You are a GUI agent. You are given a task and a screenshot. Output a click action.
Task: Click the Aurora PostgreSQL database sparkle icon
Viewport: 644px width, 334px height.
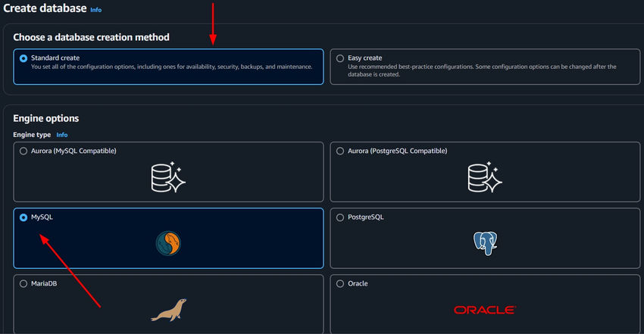click(485, 177)
